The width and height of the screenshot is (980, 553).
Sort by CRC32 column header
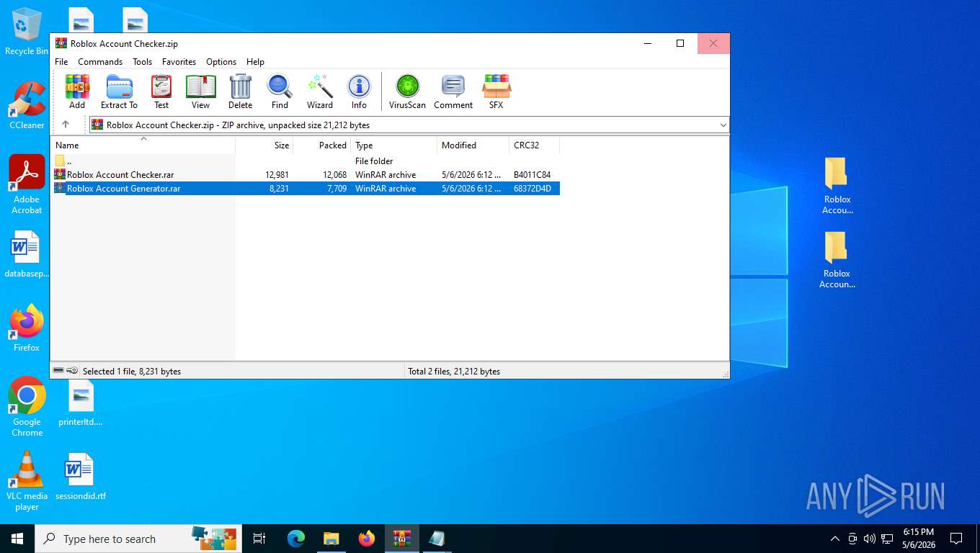click(534, 145)
